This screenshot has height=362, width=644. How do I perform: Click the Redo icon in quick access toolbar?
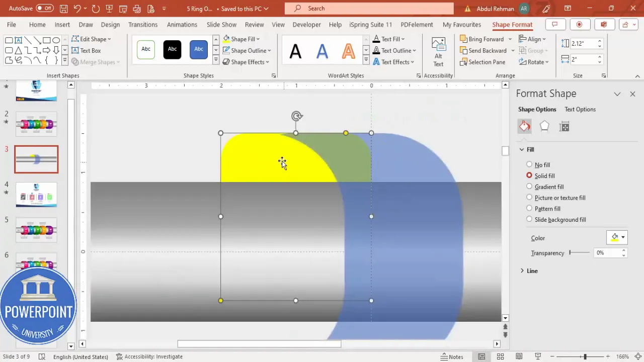pyautogui.click(x=96, y=9)
